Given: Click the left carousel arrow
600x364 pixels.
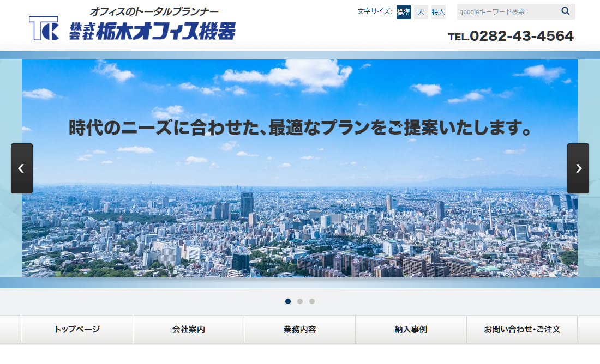Looking at the screenshot, I should [22, 168].
